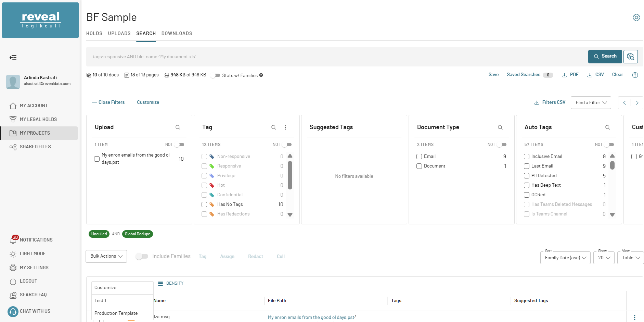Open the Find a Filter dropdown

(x=591, y=103)
